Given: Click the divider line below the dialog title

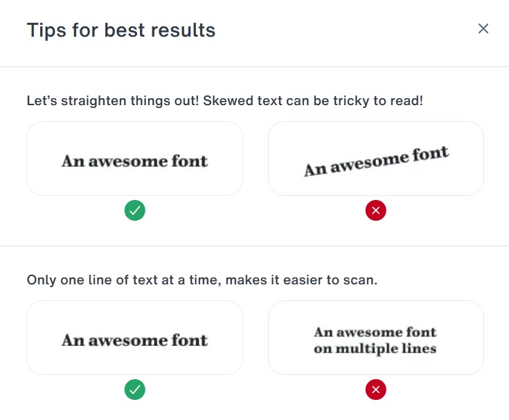Looking at the screenshot, I should point(254,66).
